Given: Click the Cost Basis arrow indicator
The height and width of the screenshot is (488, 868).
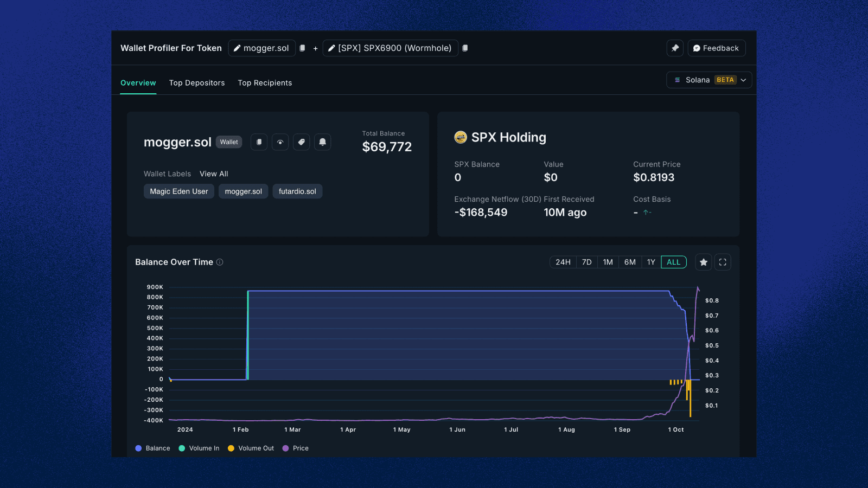Looking at the screenshot, I should click(647, 213).
